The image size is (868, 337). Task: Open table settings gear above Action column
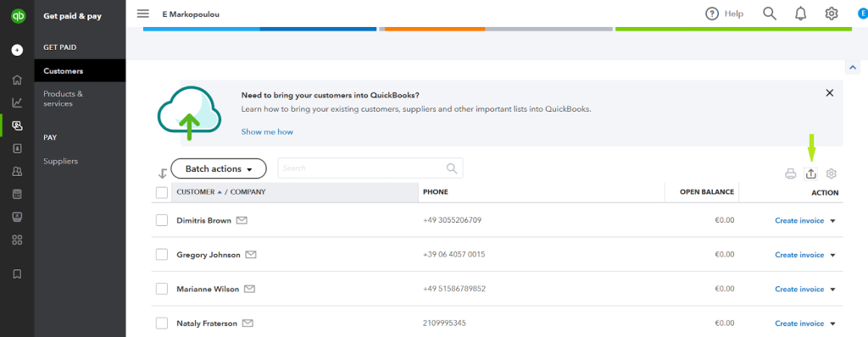(x=831, y=174)
